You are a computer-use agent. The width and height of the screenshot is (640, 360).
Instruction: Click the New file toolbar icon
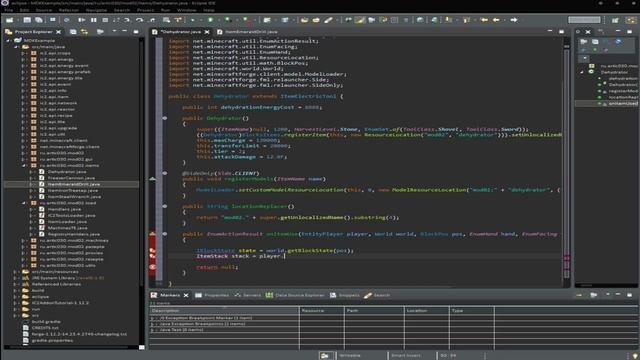(x=9, y=20)
